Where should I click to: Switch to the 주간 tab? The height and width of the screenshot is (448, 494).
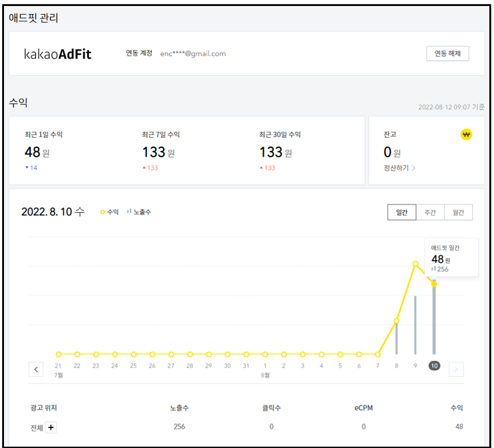[430, 212]
